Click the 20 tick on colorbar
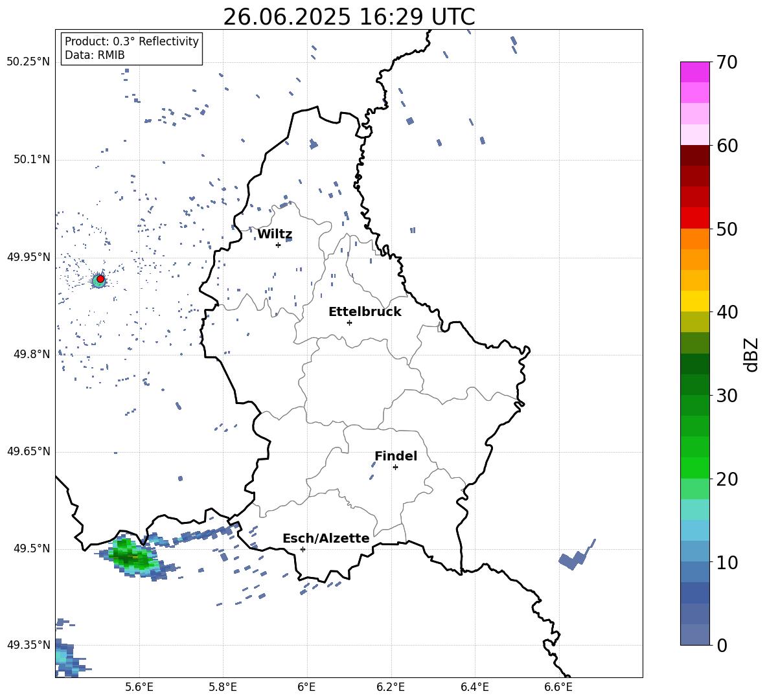The height and width of the screenshot is (700, 767). point(726,479)
